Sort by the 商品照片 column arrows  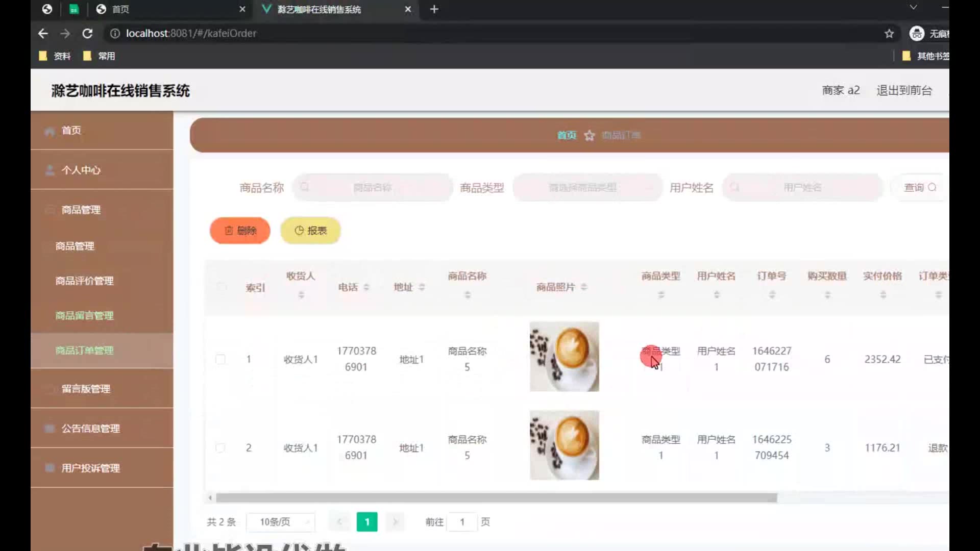pos(584,287)
